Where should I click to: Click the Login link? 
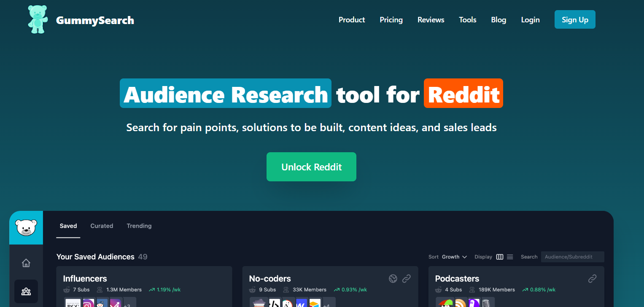click(530, 20)
